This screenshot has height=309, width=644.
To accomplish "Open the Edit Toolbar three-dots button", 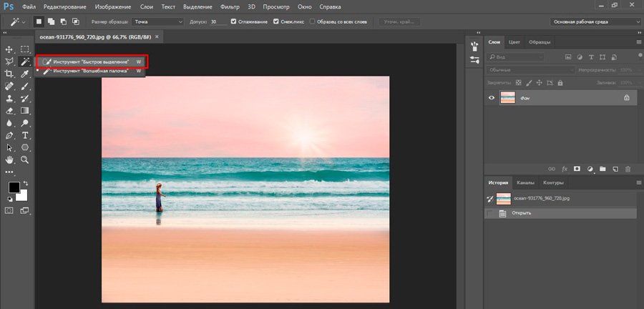I will point(9,172).
